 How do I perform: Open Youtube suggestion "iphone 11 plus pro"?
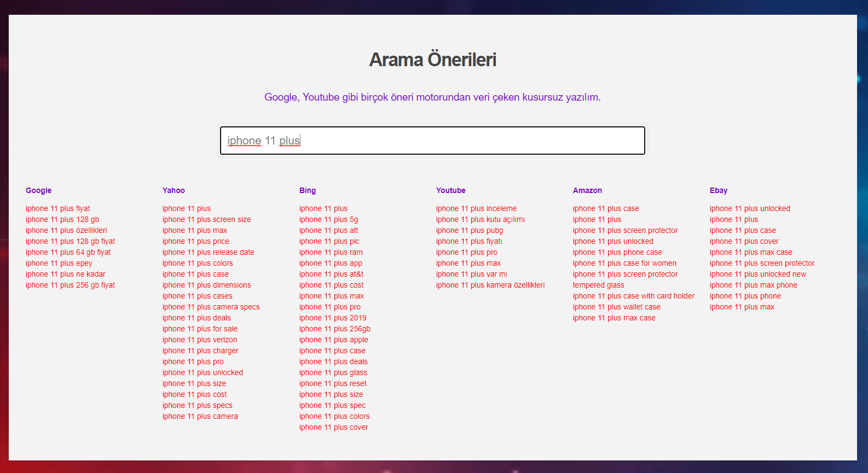point(467,252)
